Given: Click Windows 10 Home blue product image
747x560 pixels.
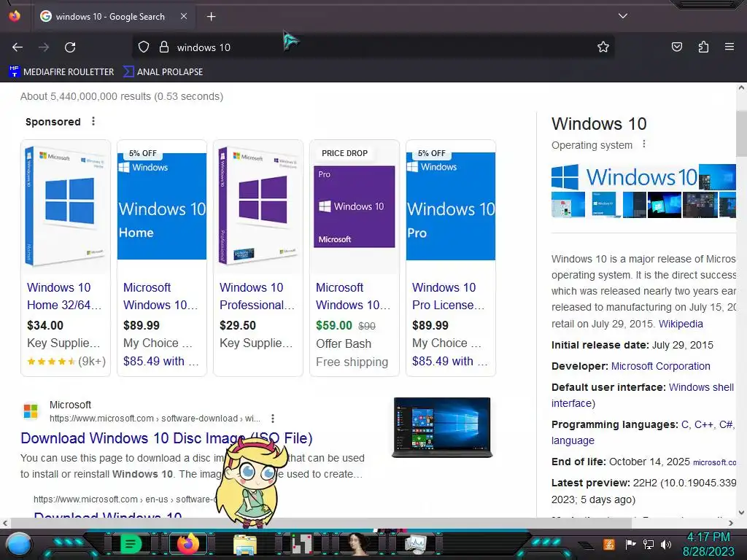Looking at the screenshot, I should [x=162, y=206].
